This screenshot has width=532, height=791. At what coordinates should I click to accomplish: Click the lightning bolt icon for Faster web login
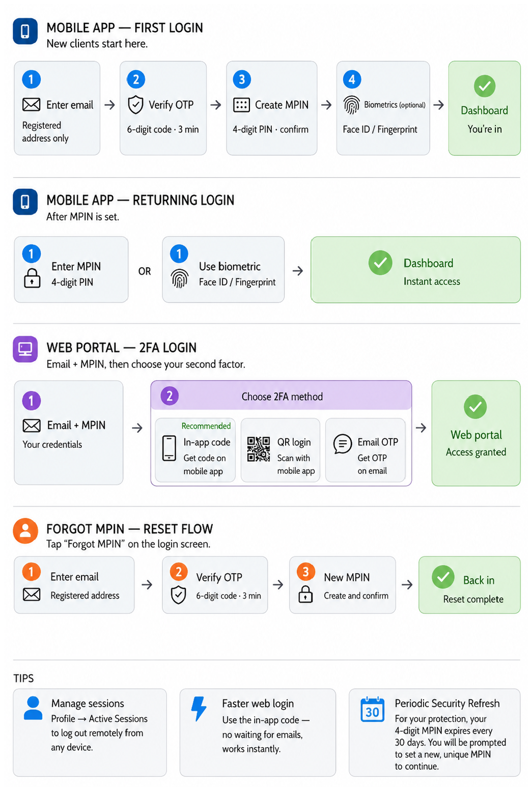pyautogui.click(x=199, y=709)
